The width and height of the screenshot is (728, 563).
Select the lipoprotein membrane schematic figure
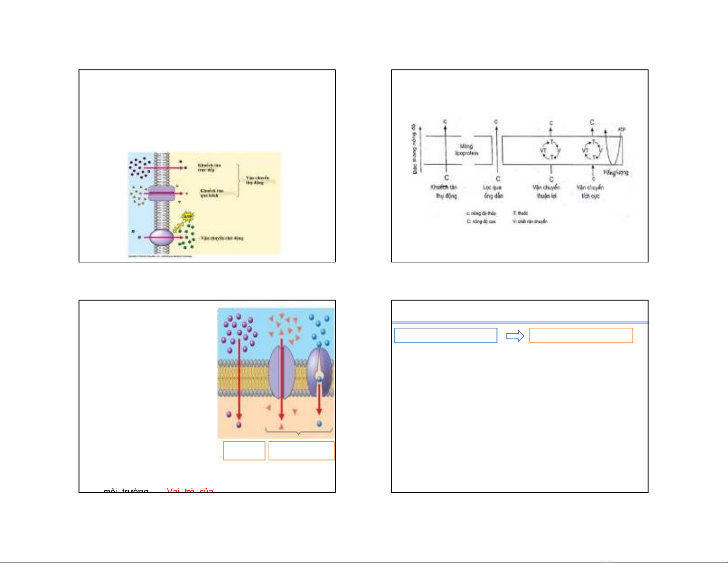click(520, 171)
